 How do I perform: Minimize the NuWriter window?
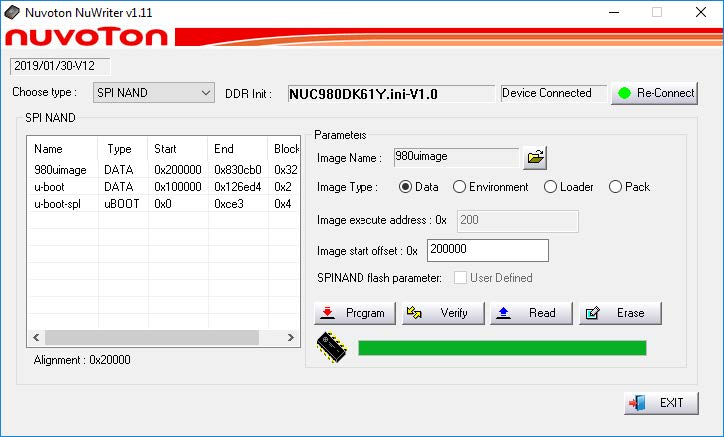click(614, 12)
